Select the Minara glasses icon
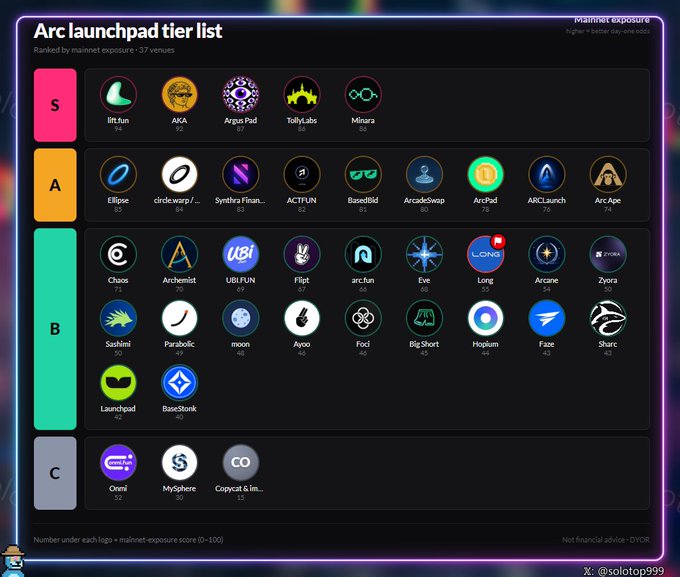Screen dimensions: 680x577 tap(363, 94)
